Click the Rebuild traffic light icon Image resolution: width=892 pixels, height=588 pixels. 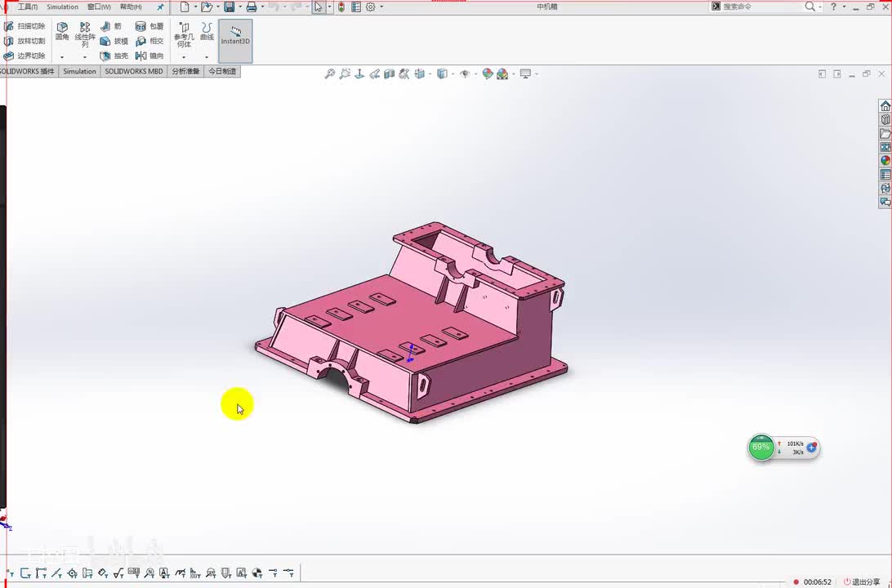(x=341, y=7)
